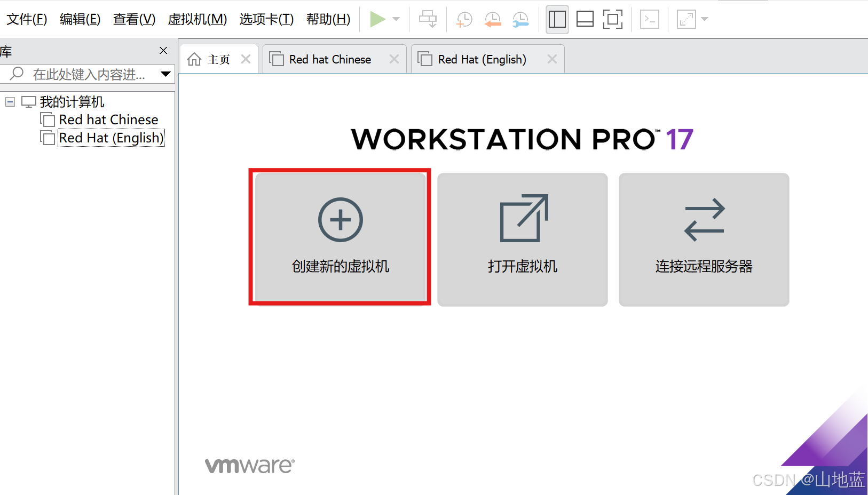868x495 pixels.
Task: Close the Red hat Chinese tab
Action: [x=394, y=59]
